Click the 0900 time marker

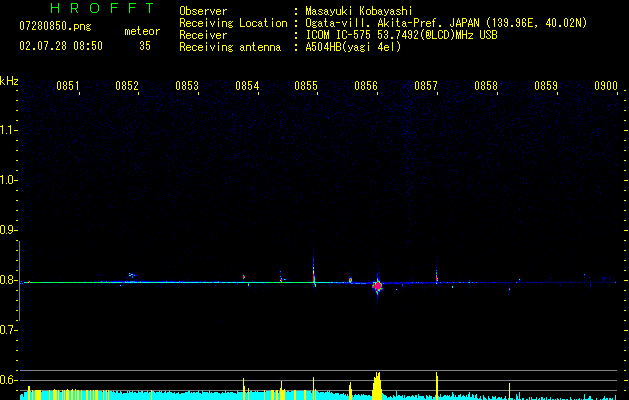pos(606,86)
